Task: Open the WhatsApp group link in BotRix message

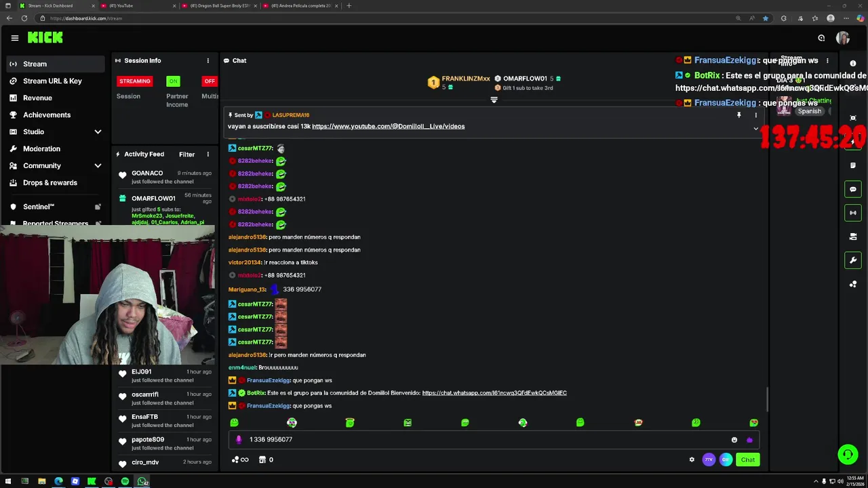Action: coord(494,393)
